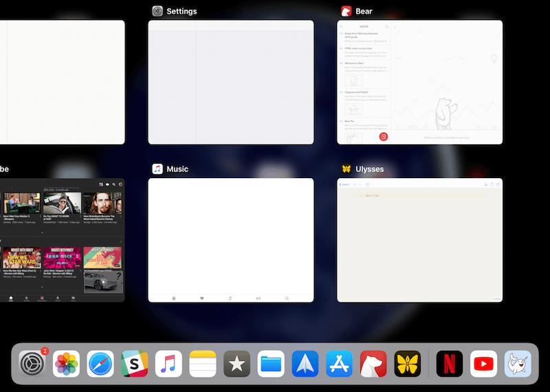Tap red new-note button in Bear card
Viewport: 550px width, 392px height.
(x=384, y=137)
